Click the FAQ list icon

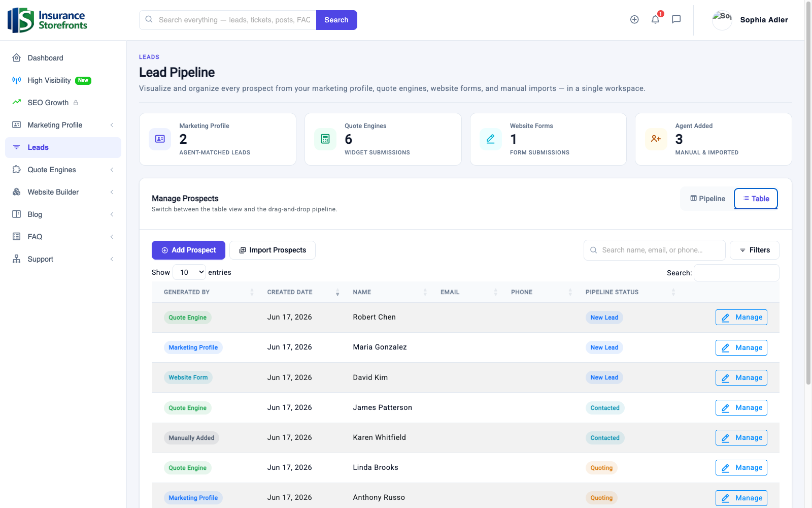17,237
